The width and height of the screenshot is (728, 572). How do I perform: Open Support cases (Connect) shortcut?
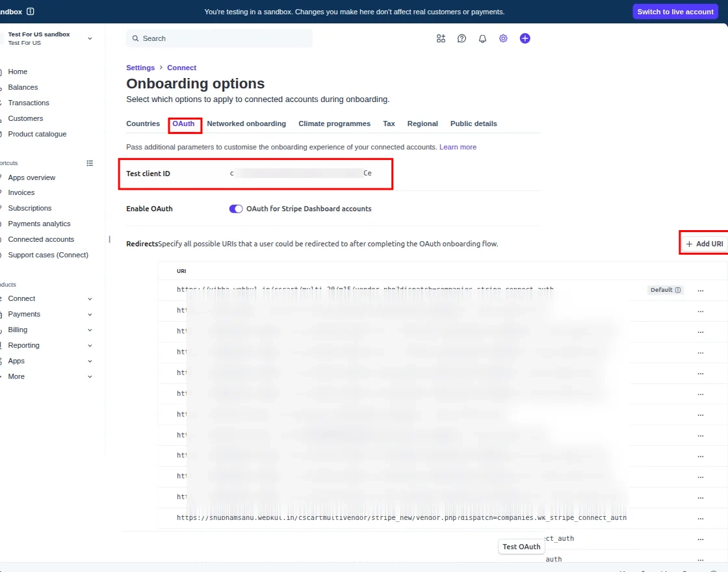pos(48,255)
